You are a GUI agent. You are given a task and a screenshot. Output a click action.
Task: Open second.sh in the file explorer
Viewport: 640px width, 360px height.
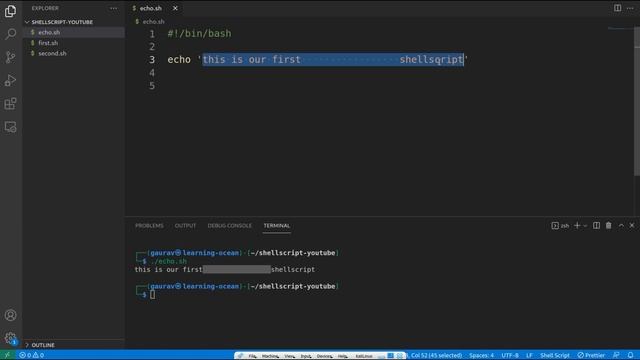(x=52, y=53)
